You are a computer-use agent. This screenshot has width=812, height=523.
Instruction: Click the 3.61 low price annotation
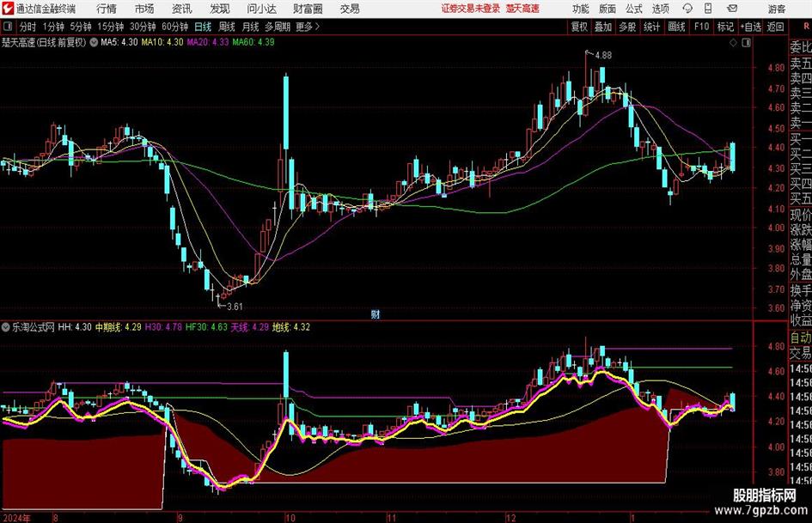[x=235, y=307]
